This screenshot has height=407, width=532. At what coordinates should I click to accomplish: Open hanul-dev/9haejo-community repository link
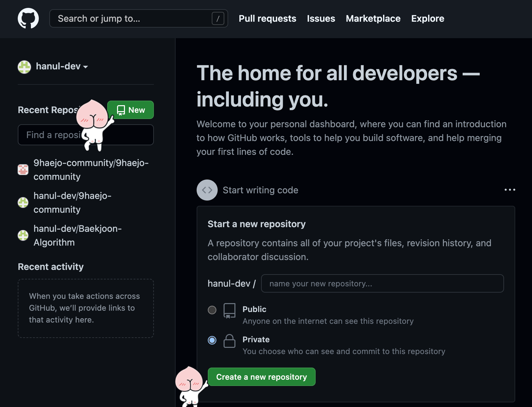tap(72, 203)
